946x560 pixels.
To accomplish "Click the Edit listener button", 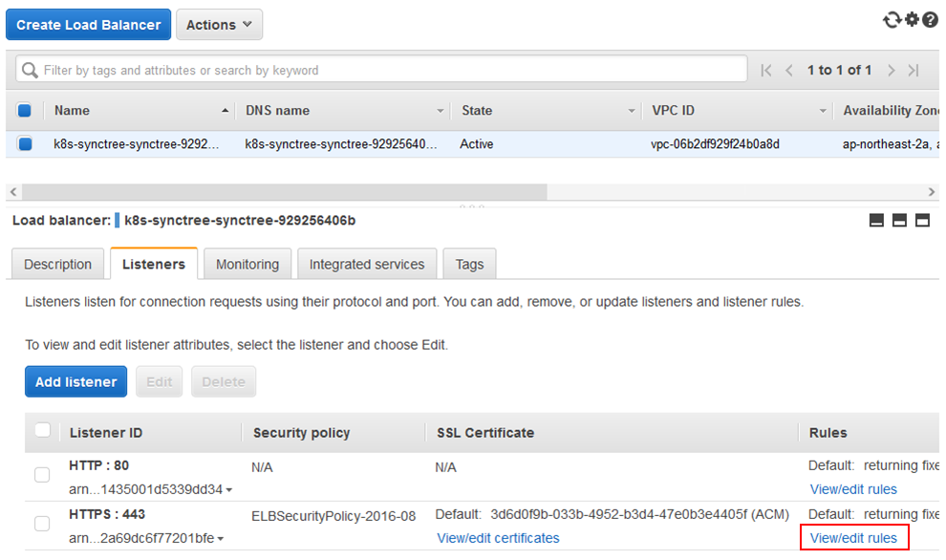I will coord(160,381).
